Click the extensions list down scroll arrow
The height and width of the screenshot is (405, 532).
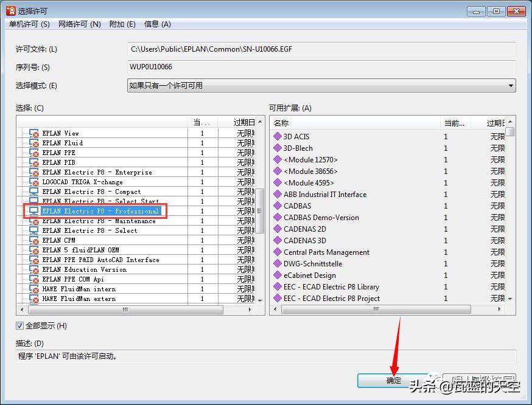click(510, 299)
